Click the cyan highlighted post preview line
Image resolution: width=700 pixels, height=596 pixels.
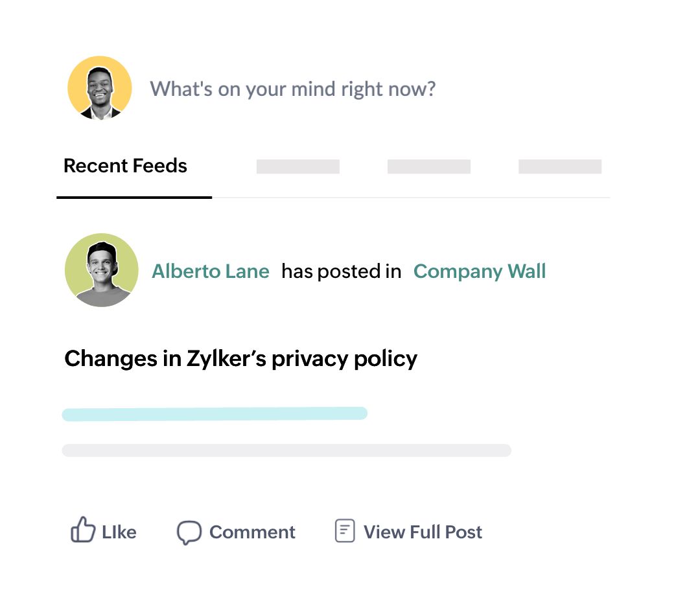[215, 414]
